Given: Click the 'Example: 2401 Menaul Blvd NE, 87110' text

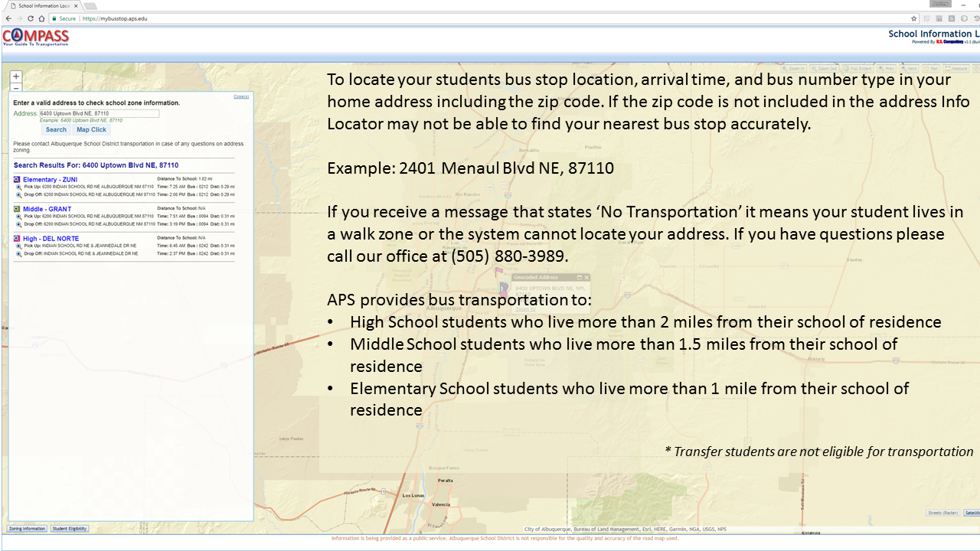Looking at the screenshot, I should click(x=470, y=168).
